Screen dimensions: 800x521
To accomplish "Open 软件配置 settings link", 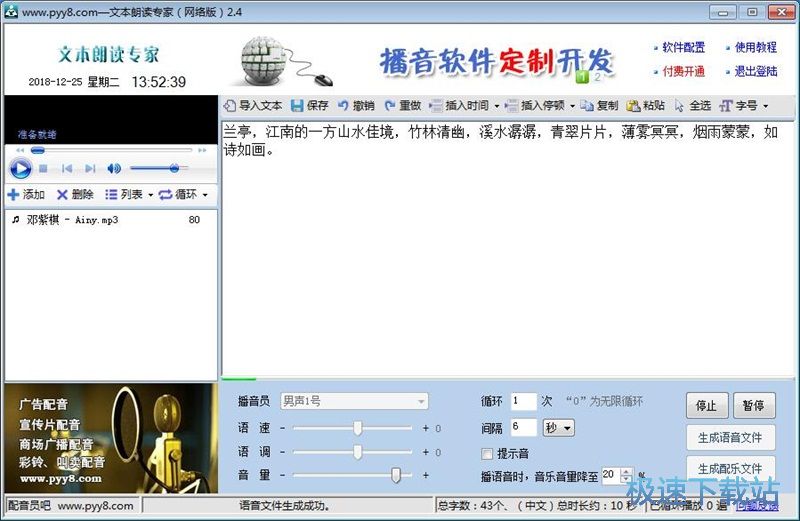I will point(683,47).
